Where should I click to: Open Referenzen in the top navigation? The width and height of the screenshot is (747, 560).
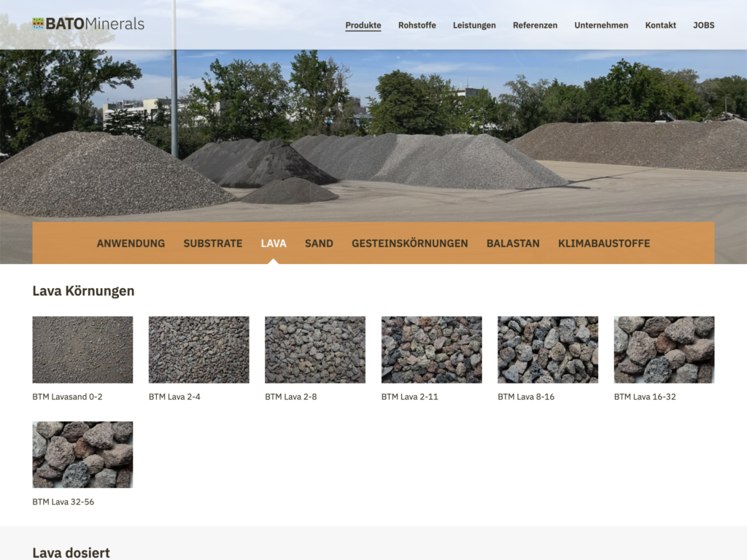click(535, 26)
